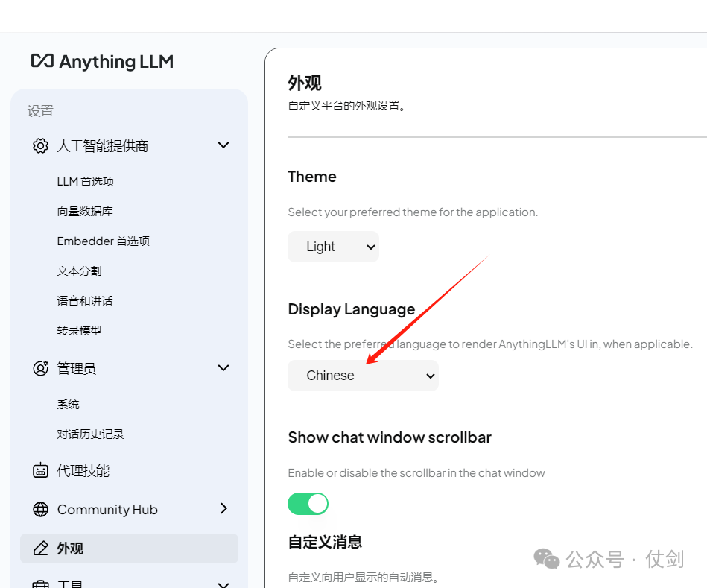Click the Anything LLM logo

[102, 61]
